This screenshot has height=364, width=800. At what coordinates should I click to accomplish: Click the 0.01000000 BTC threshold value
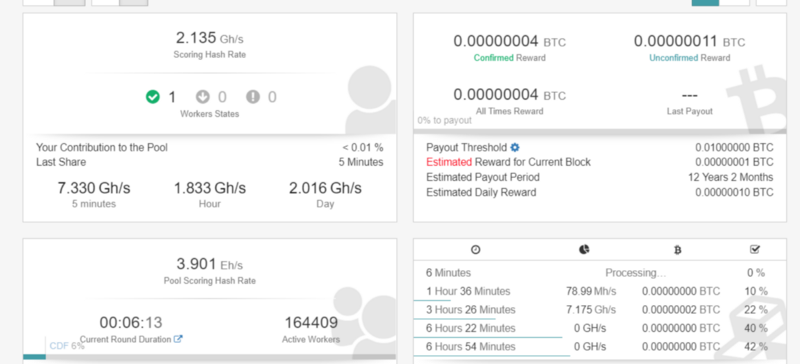(x=734, y=148)
